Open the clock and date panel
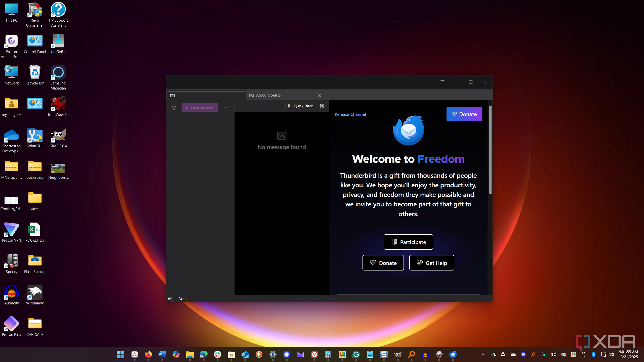Screen dimensions: 644x362 (x=629, y=354)
